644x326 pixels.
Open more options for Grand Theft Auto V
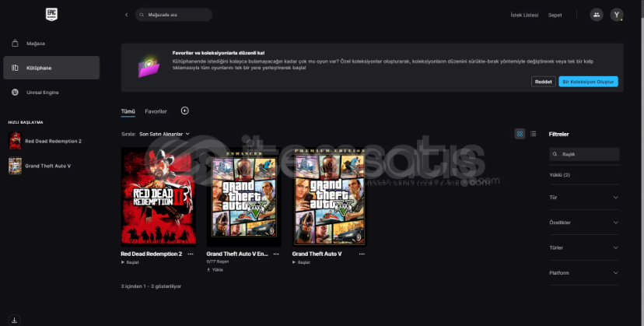click(x=362, y=254)
